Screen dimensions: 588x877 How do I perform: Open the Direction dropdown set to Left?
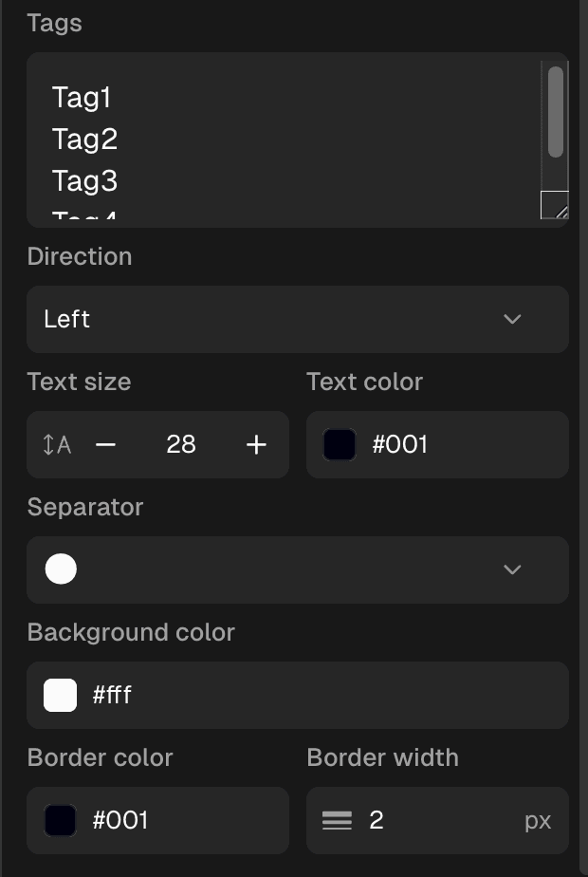tap(297, 319)
